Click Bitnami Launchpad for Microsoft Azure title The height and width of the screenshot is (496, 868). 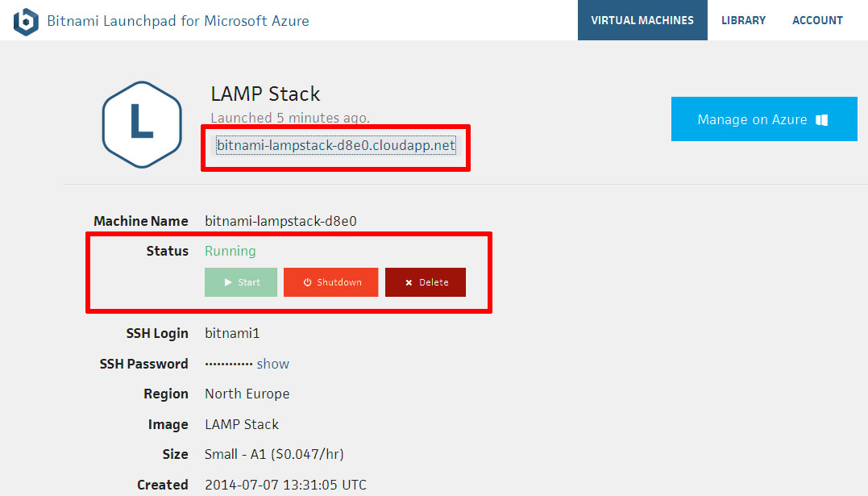pos(178,21)
